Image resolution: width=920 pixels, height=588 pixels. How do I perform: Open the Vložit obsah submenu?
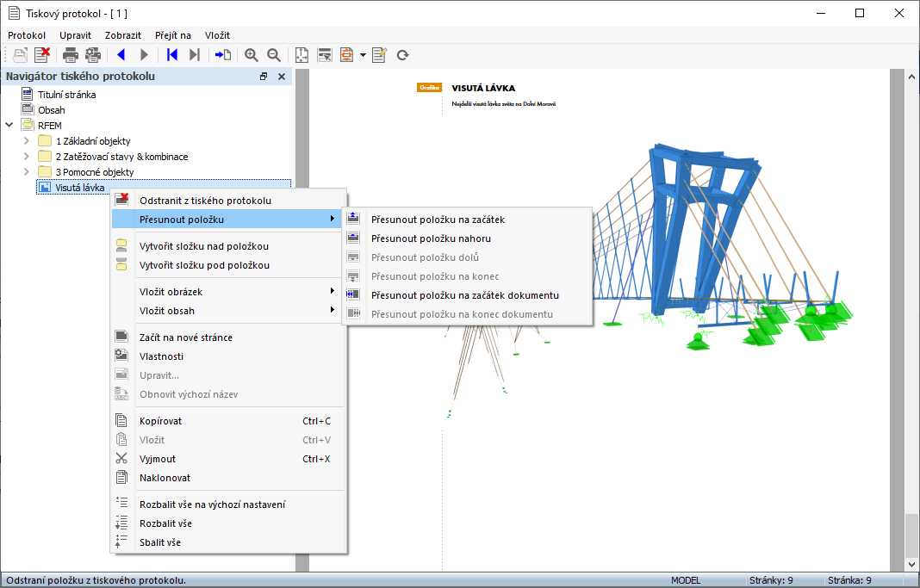click(228, 311)
